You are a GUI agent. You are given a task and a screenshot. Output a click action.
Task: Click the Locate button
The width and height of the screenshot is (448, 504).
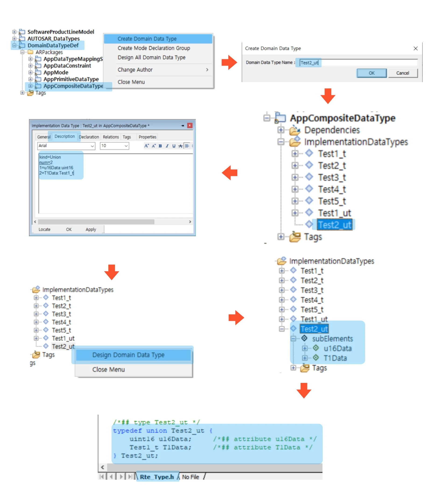44,229
